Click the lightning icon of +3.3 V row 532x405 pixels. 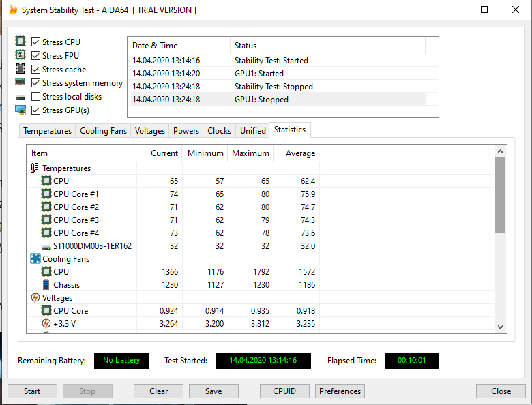coord(46,323)
